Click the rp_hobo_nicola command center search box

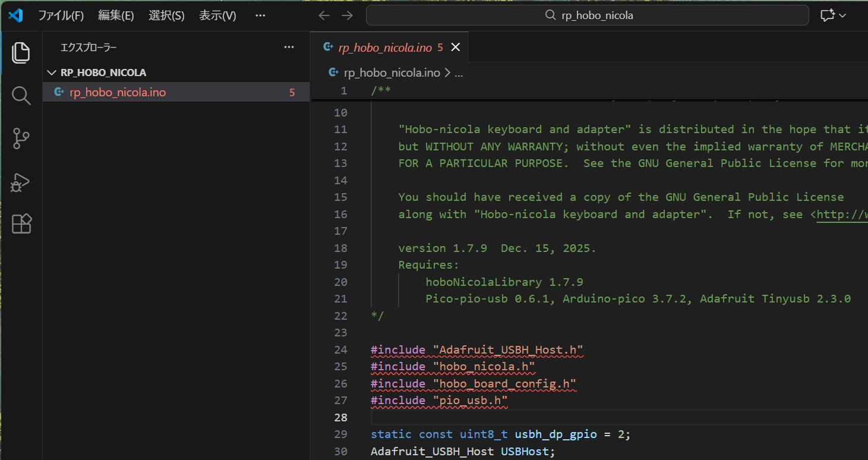[587, 15]
